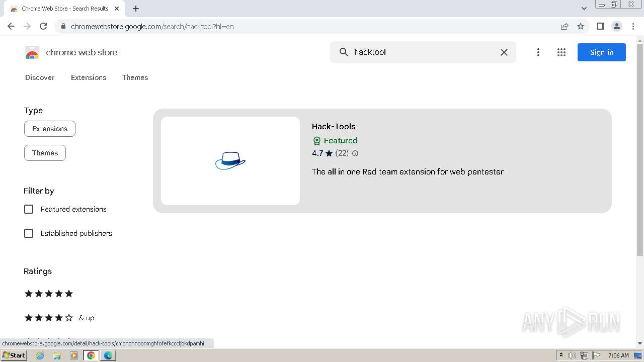The height and width of the screenshot is (362, 644).
Task: Open the Chrome profile avatar
Action: pyautogui.click(x=616, y=26)
